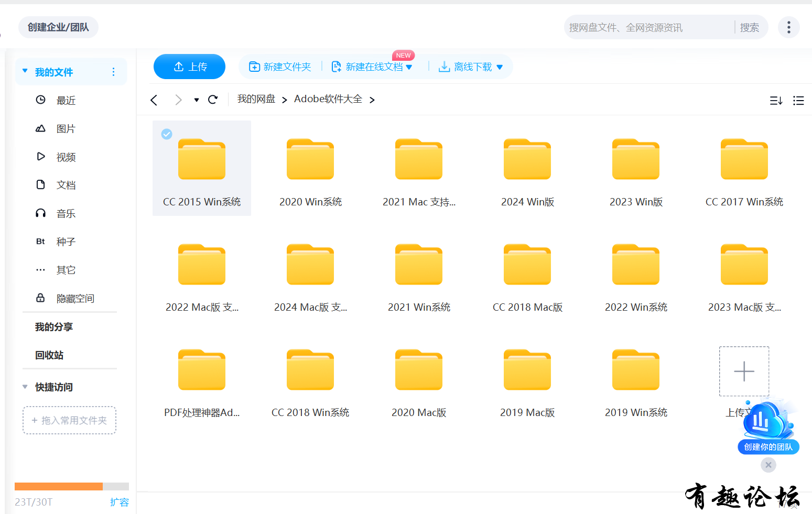Image resolution: width=812 pixels, height=514 pixels.
Task: Click Adobe软件大全 in breadcrumb
Action: pyautogui.click(x=328, y=99)
